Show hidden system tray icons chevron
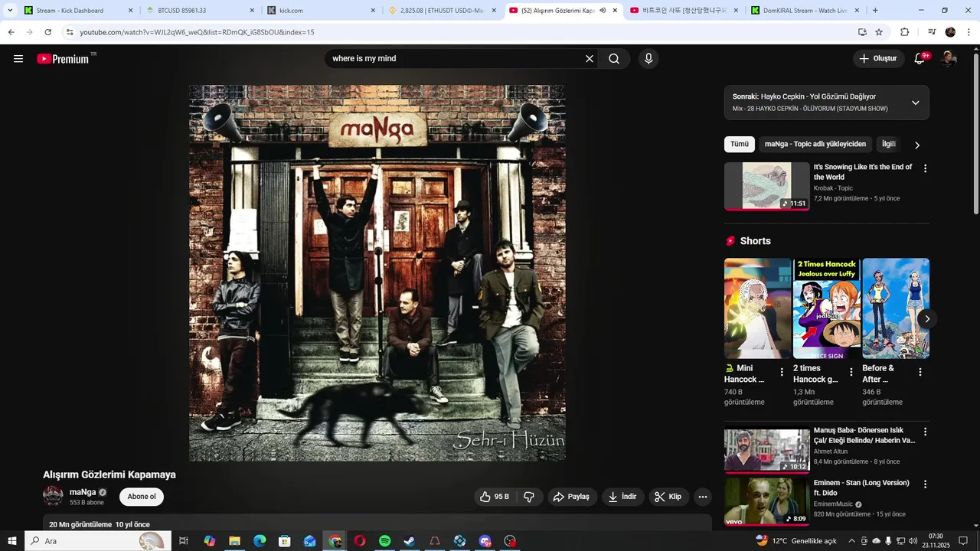The height and width of the screenshot is (551, 980). pos(851,541)
